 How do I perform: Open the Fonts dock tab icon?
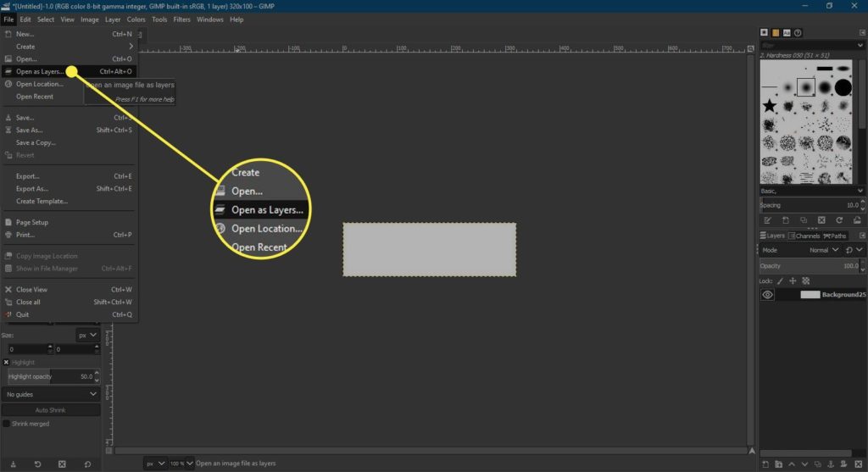[787, 33]
